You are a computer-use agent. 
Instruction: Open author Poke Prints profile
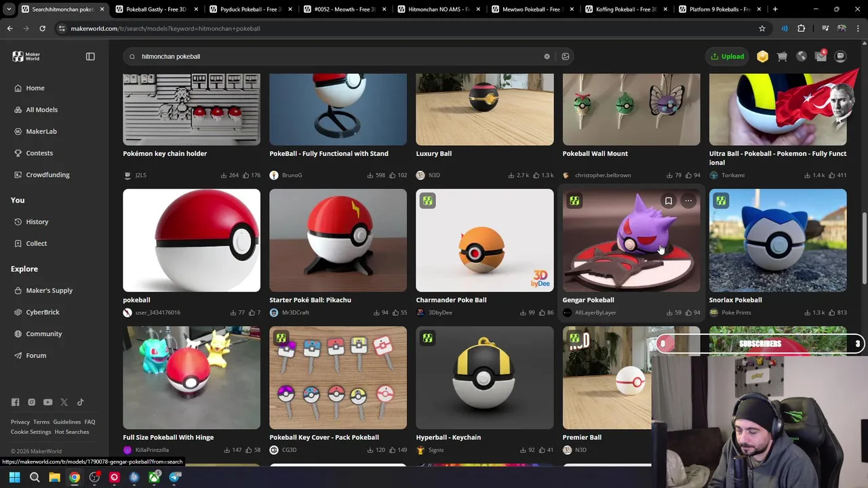736,312
